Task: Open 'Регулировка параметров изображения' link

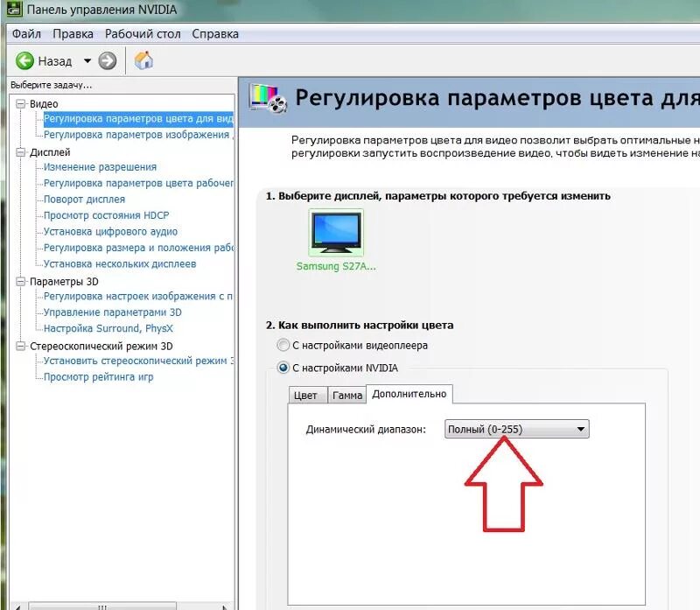Action: pyautogui.click(x=136, y=135)
